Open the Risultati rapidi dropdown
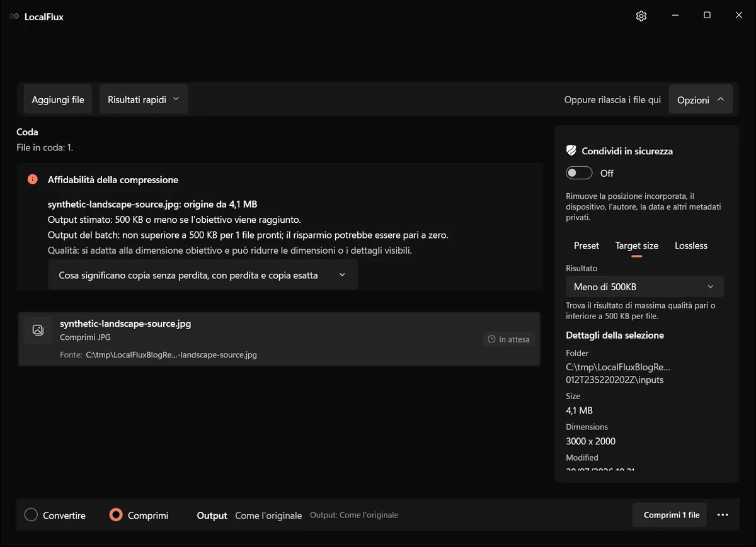Screen dimensions: 756x547 tap(144, 99)
